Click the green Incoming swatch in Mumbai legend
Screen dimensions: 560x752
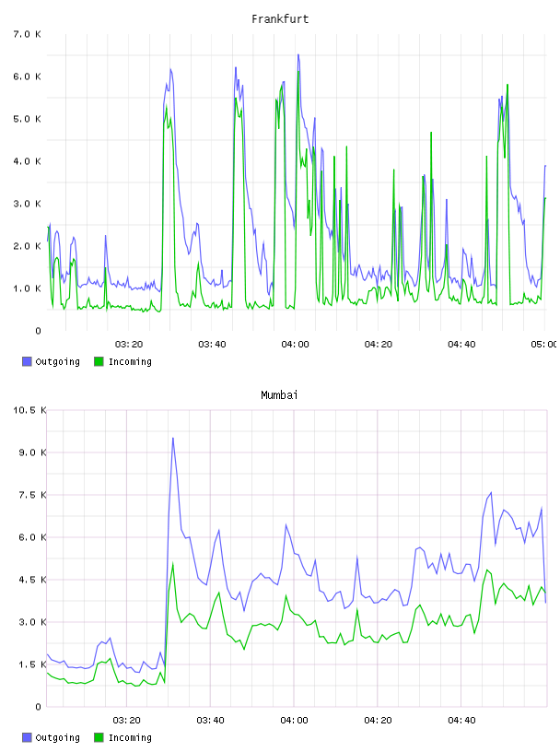(99, 737)
